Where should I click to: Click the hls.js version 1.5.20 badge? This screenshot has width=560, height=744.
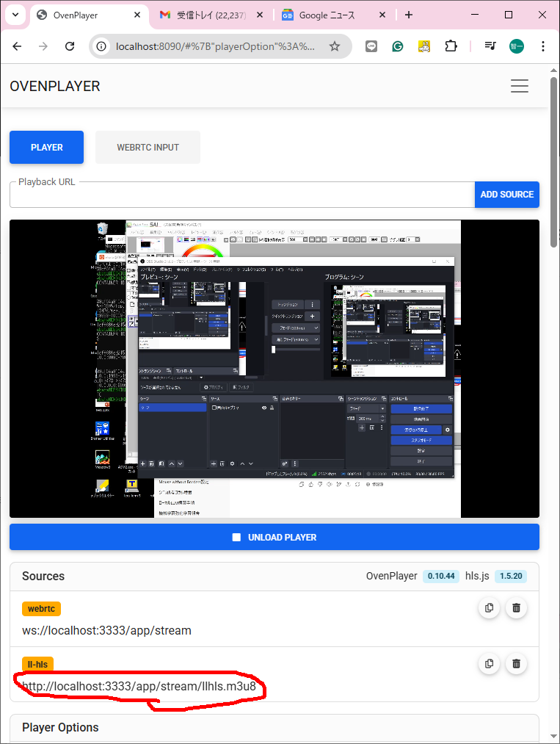511,576
